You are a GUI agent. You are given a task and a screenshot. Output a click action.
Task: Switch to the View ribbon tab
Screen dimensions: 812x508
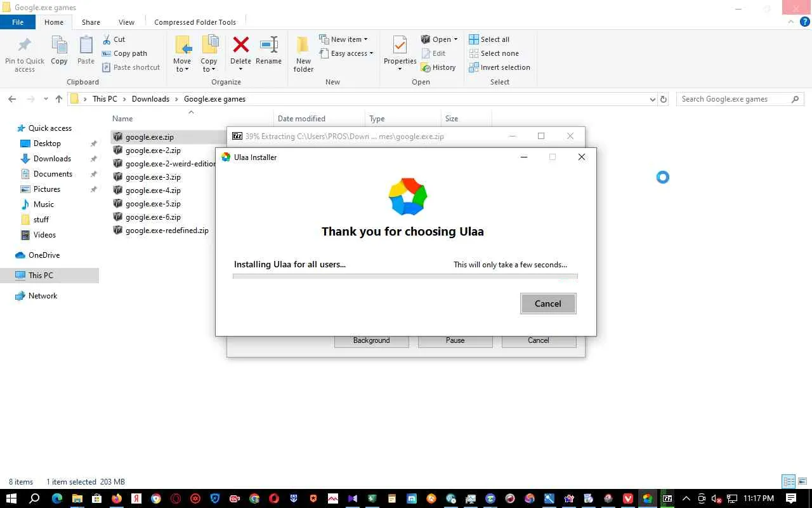[126, 22]
